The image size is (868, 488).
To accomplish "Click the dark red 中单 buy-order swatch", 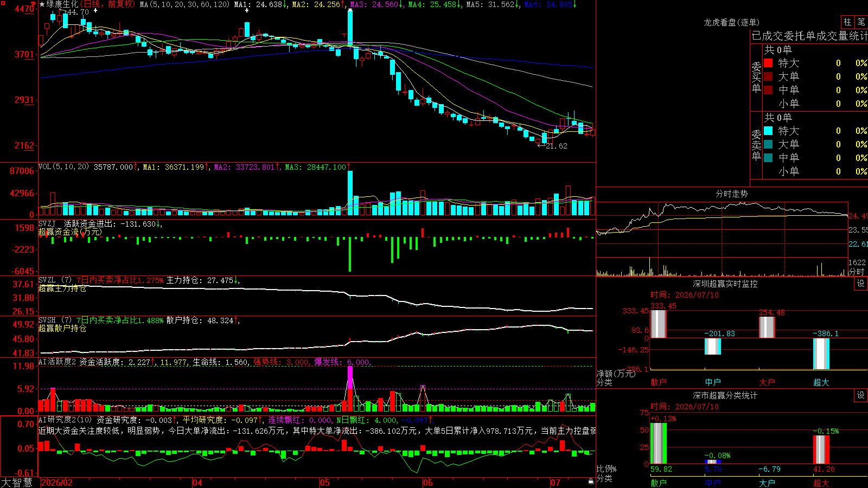I will pos(768,90).
